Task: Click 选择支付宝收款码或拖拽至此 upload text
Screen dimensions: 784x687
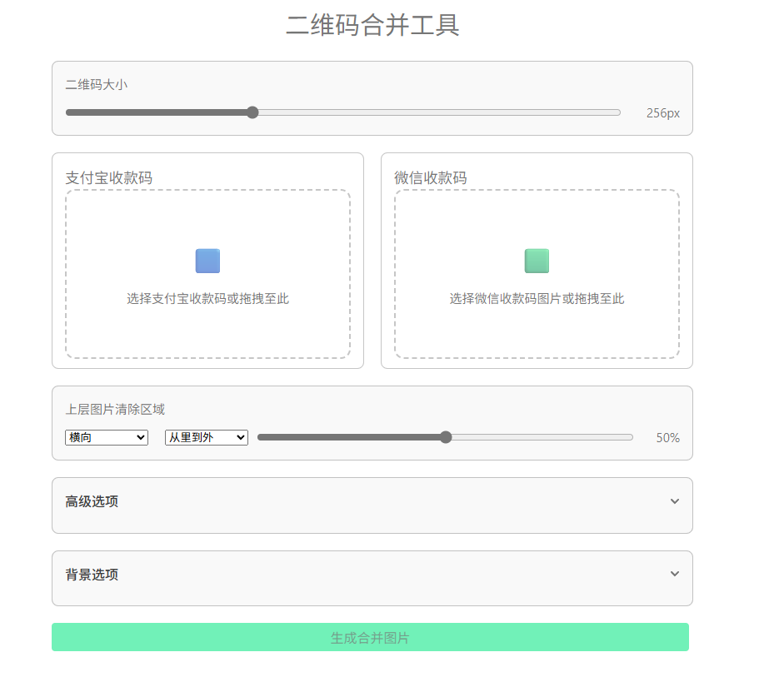Action: 207,299
